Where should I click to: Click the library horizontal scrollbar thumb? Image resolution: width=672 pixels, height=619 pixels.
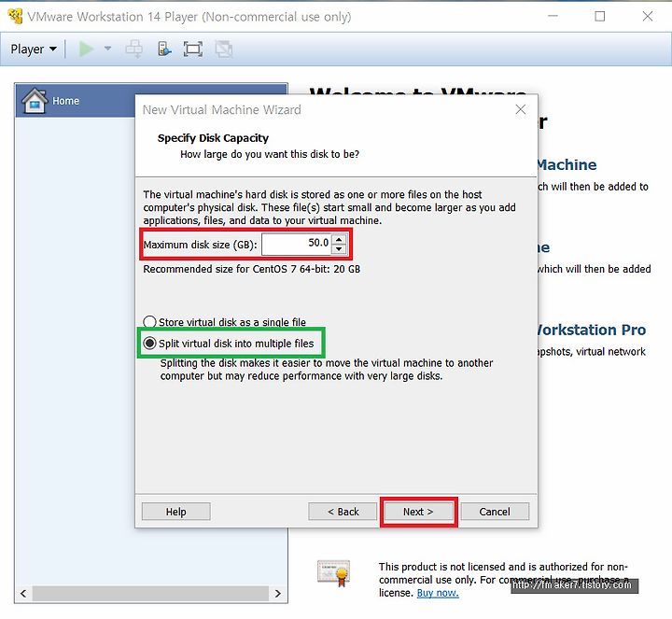150,594
